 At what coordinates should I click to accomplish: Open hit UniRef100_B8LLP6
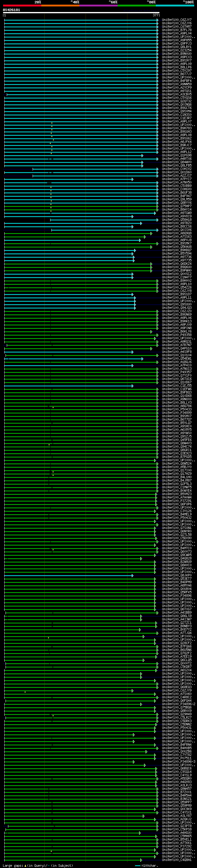coord(176,67)
